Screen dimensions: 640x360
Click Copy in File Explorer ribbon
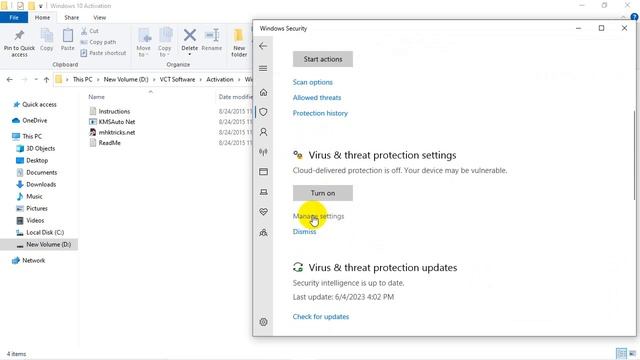pyautogui.click(x=47, y=40)
